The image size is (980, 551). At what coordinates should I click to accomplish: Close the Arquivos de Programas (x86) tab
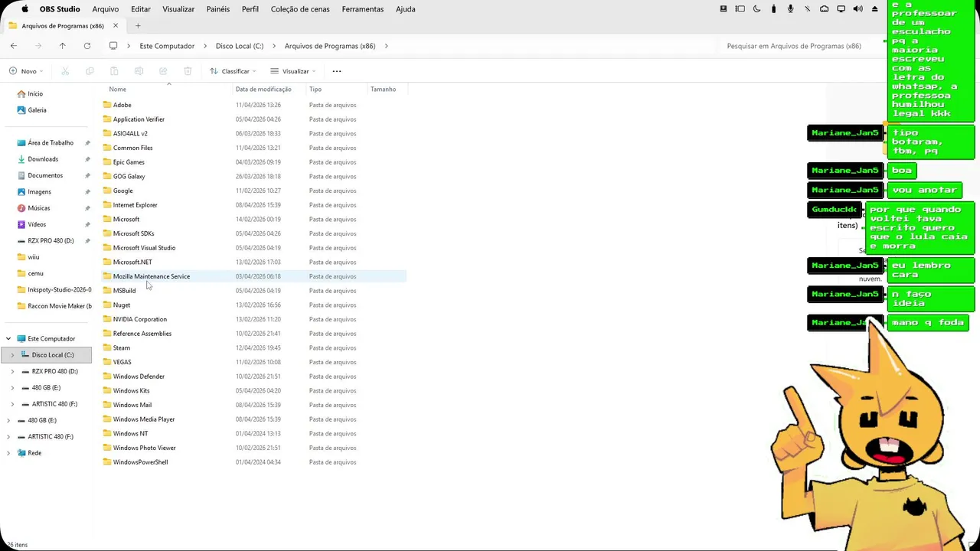click(x=116, y=26)
